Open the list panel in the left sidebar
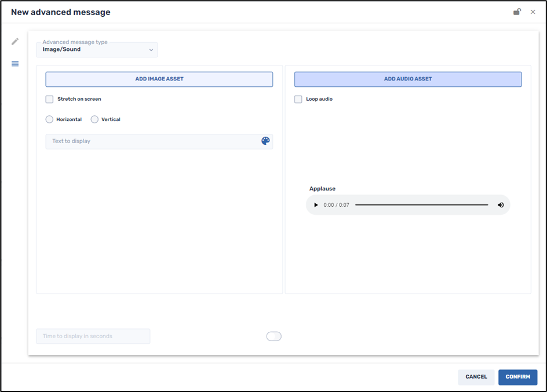 coord(15,64)
